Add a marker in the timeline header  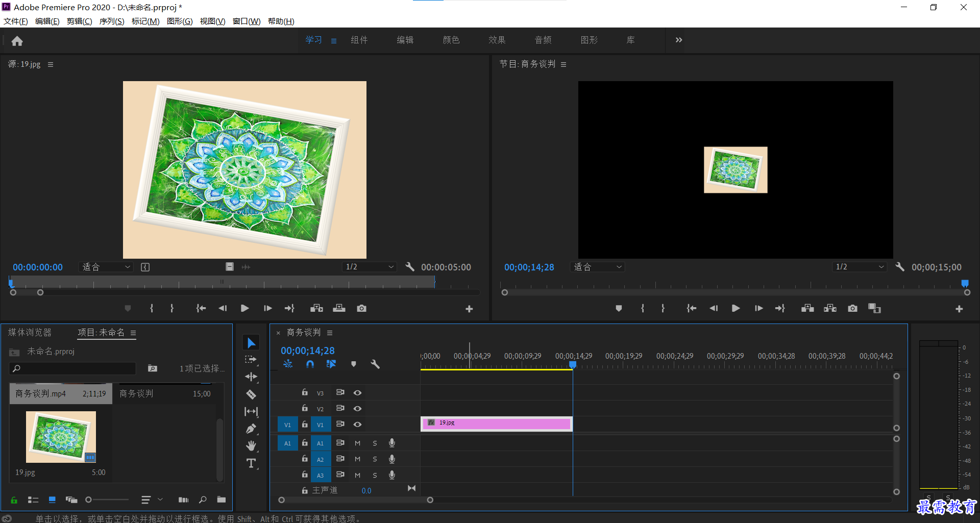[353, 364]
